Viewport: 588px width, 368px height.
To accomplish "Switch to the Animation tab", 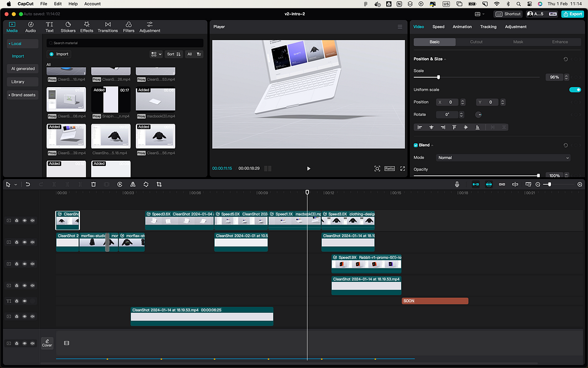I will click(462, 26).
